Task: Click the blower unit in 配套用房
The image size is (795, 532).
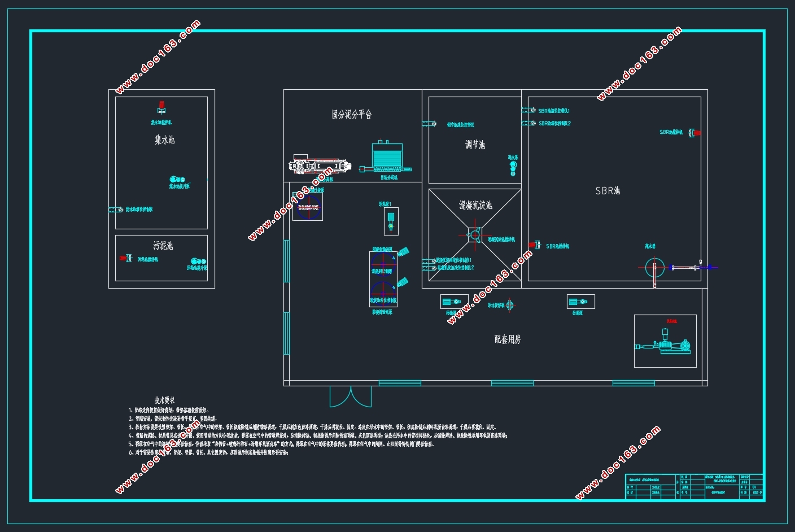Action: [x=665, y=341]
